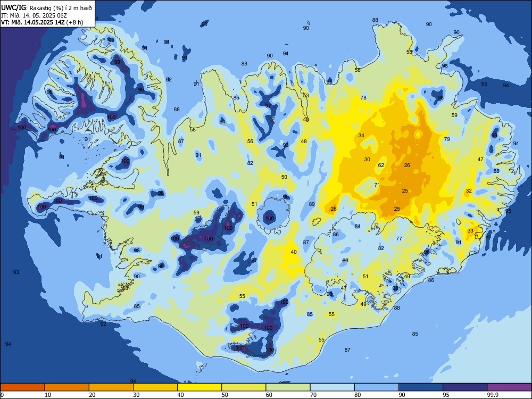
Task: Click the humidity value '89' on the map
Action: tap(312, 204)
